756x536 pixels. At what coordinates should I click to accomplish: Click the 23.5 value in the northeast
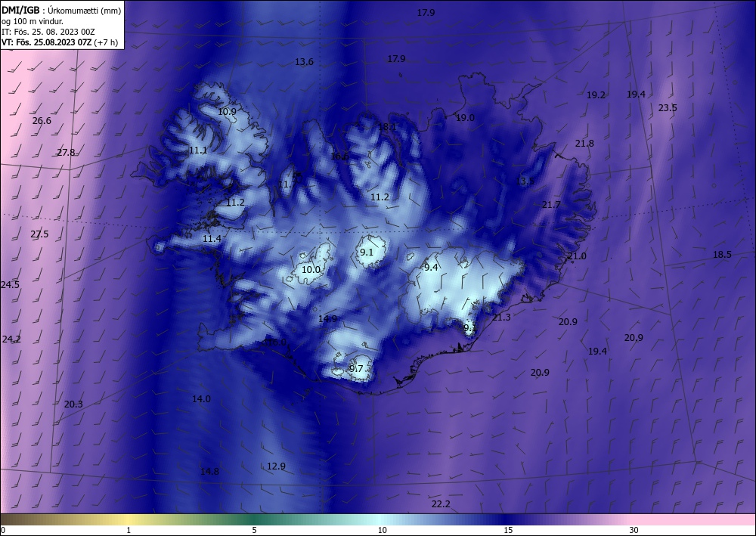coord(668,108)
